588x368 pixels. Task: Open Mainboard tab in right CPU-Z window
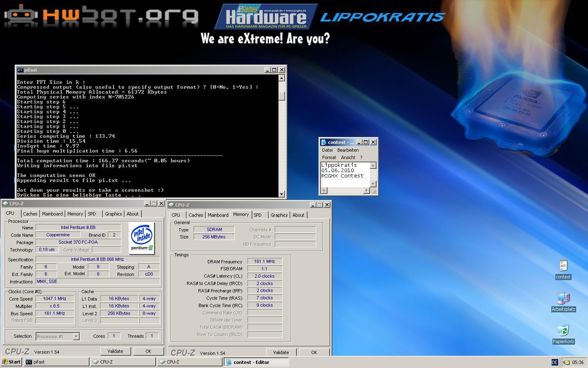pos(218,215)
